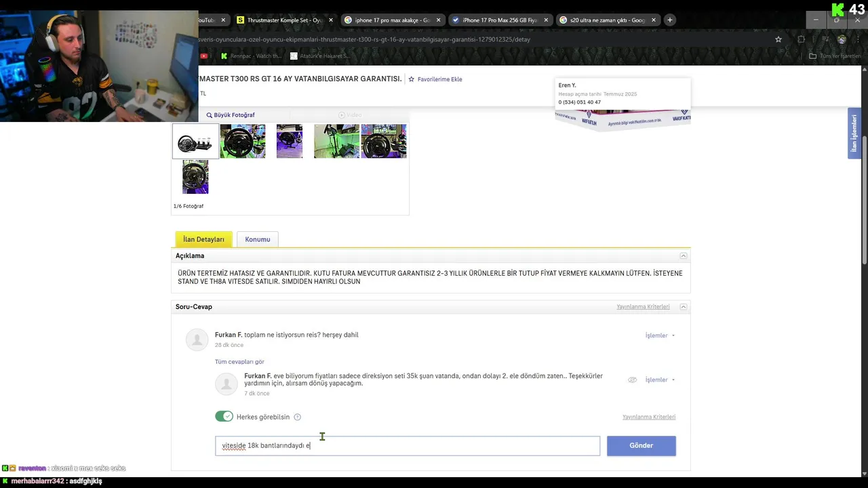Collapse the Açıklama section

[684, 256]
